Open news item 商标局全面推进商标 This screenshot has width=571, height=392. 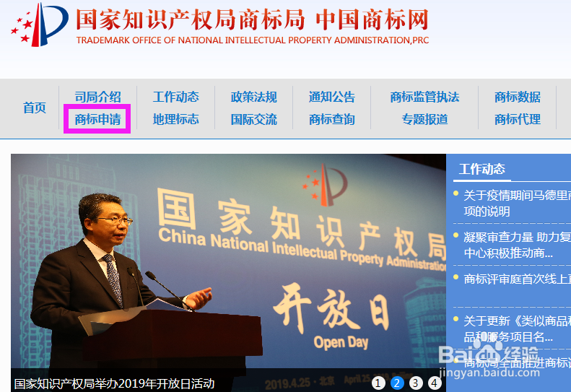(517, 362)
